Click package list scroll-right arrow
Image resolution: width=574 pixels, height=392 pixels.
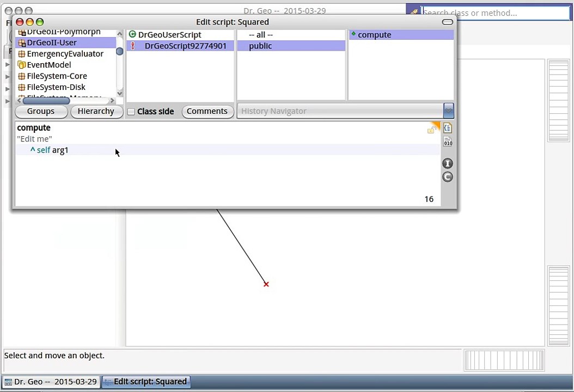tap(112, 100)
